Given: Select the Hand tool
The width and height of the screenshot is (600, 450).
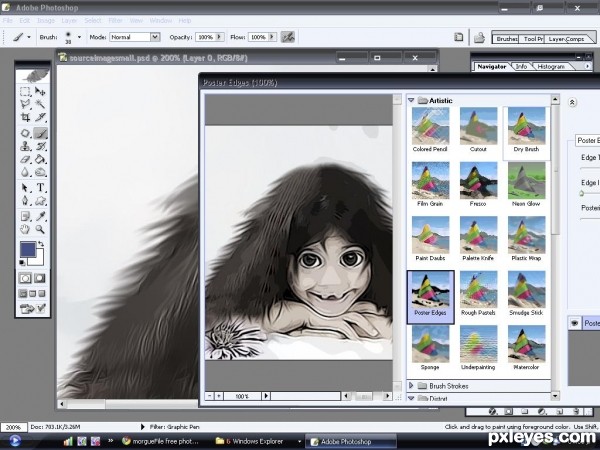Looking at the screenshot, I should tap(25, 229).
